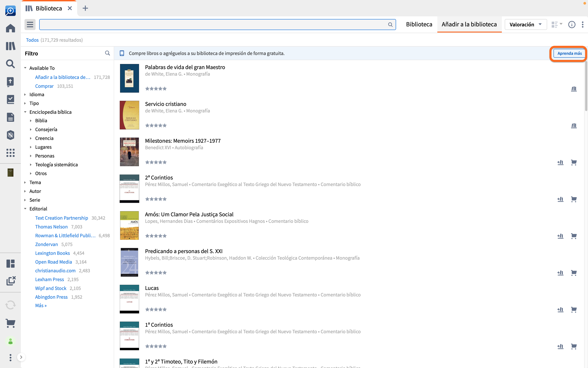Click the sync refresh icon in sidebar
Image resolution: width=588 pixels, height=368 pixels.
pos(10,305)
